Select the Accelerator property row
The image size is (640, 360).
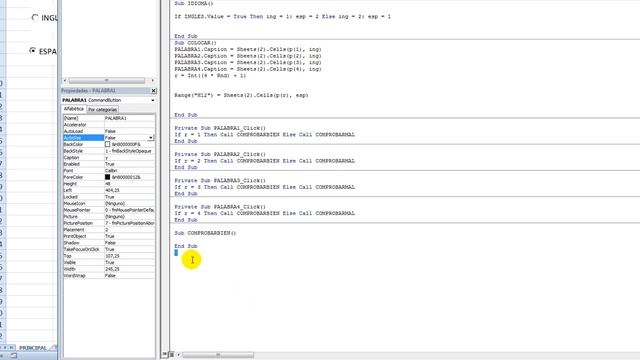(109, 124)
